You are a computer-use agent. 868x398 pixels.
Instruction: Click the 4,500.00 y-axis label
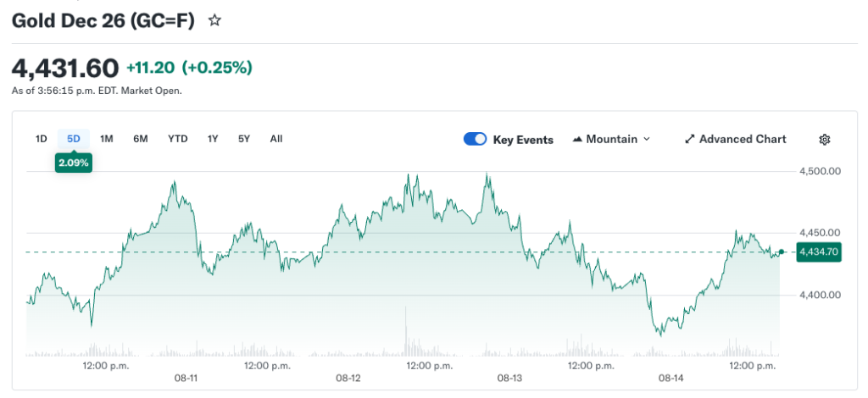tap(820, 171)
